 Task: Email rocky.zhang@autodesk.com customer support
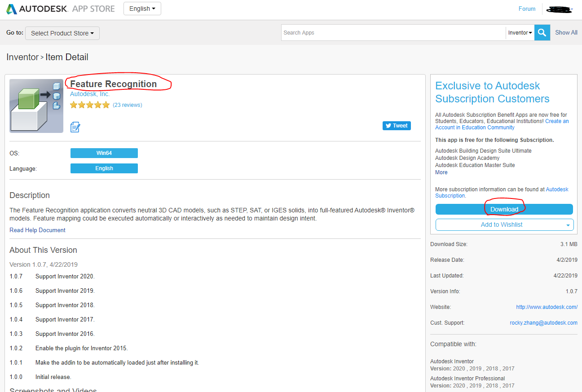pyautogui.click(x=543, y=322)
